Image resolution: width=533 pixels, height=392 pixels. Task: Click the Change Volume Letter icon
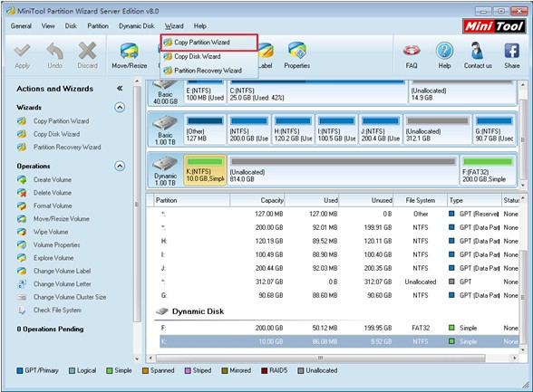coord(22,284)
